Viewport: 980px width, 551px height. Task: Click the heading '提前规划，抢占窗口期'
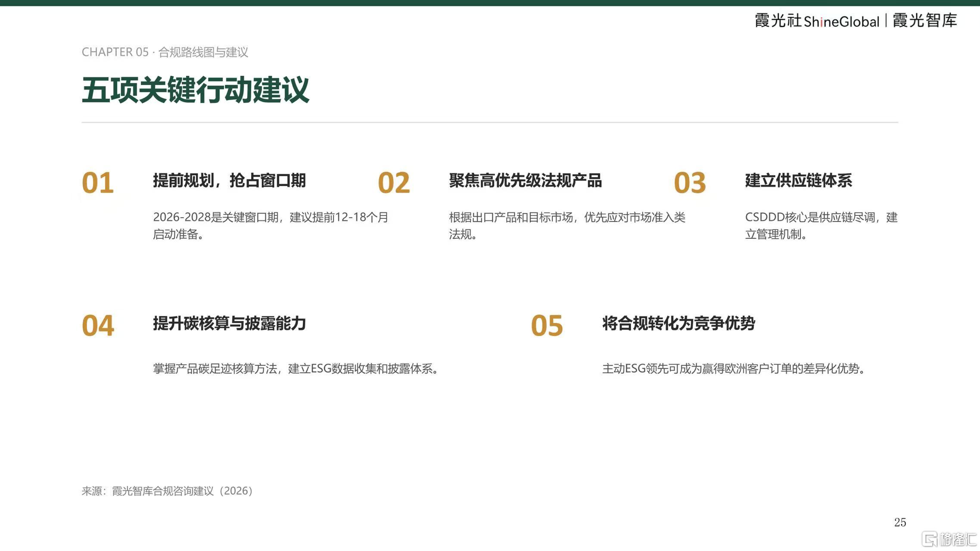[229, 180]
